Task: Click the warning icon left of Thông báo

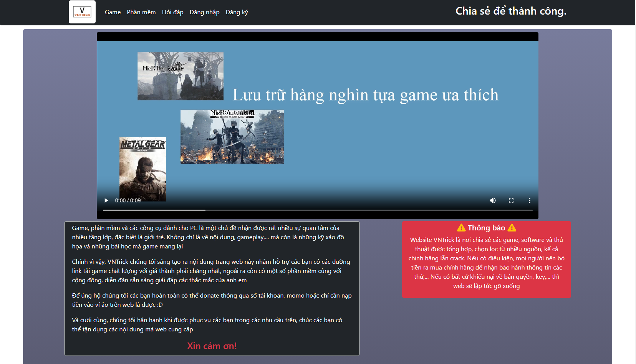Action: coord(461,228)
